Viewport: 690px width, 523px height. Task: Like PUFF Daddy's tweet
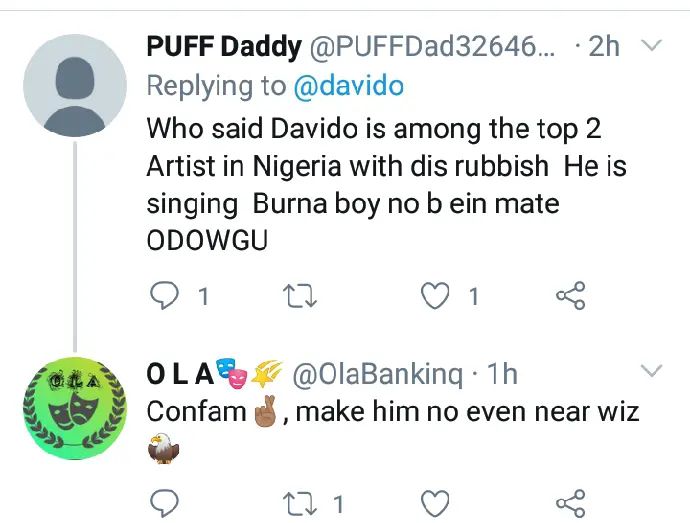pos(434,296)
